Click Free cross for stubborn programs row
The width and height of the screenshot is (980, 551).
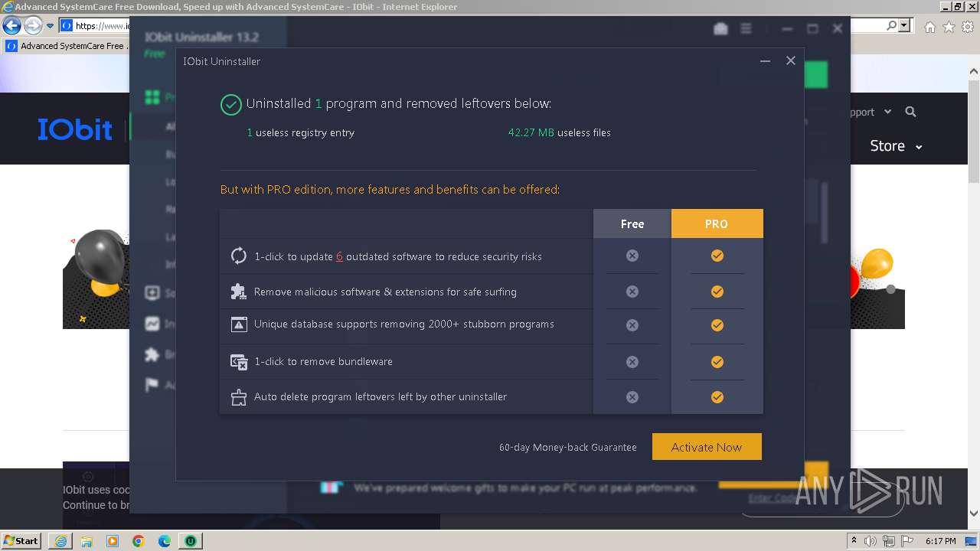point(632,325)
